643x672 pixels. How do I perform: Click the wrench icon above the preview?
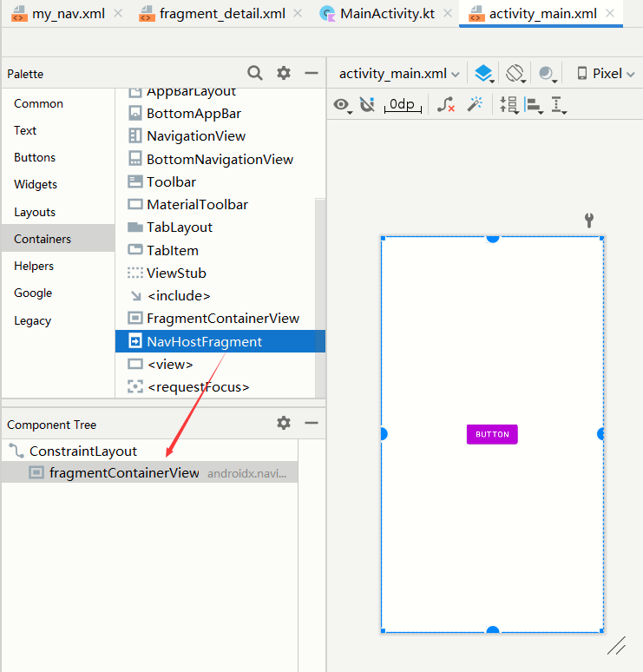point(589,220)
